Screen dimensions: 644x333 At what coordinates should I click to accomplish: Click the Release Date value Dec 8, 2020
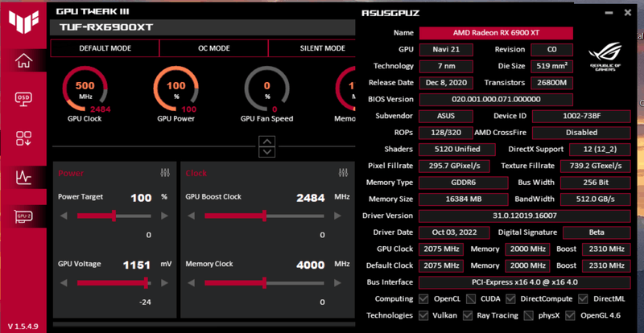click(446, 83)
